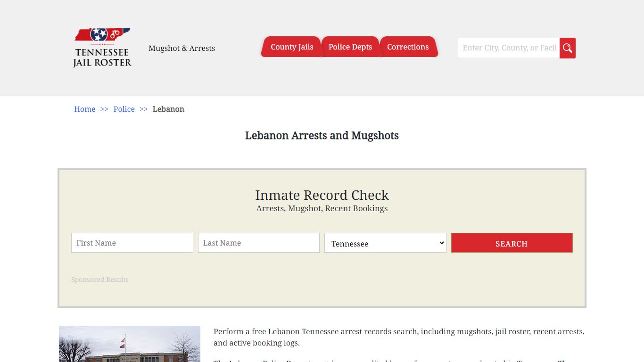The image size is (644, 362).
Task: Focus the city, county, or facility search field
Action: (x=509, y=48)
